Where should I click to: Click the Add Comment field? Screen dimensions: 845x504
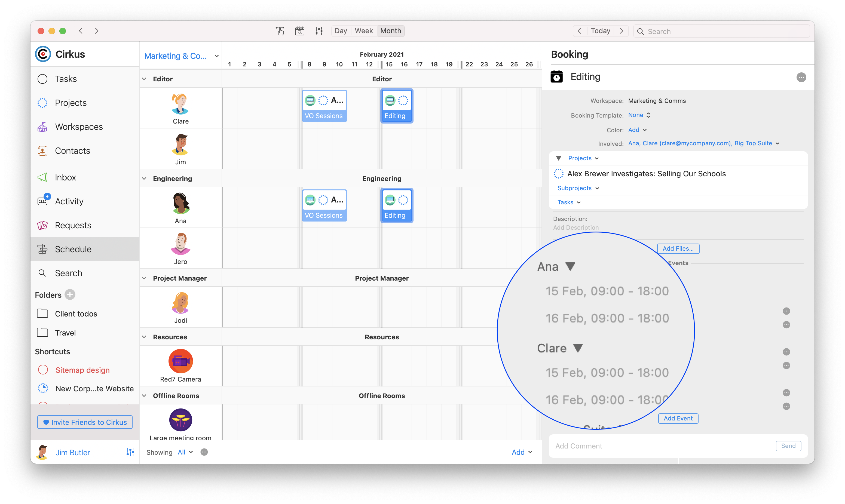[x=662, y=446]
